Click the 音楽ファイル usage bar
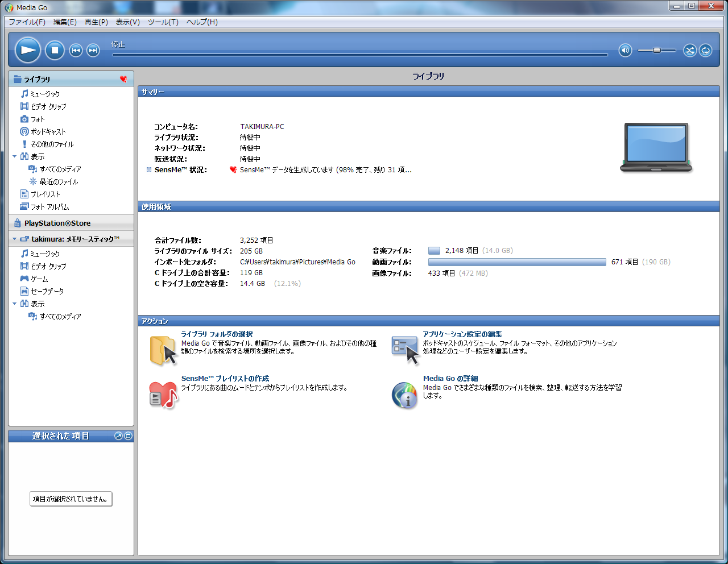Image resolution: width=728 pixels, height=564 pixels. pyautogui.click(x=434, y=251)
